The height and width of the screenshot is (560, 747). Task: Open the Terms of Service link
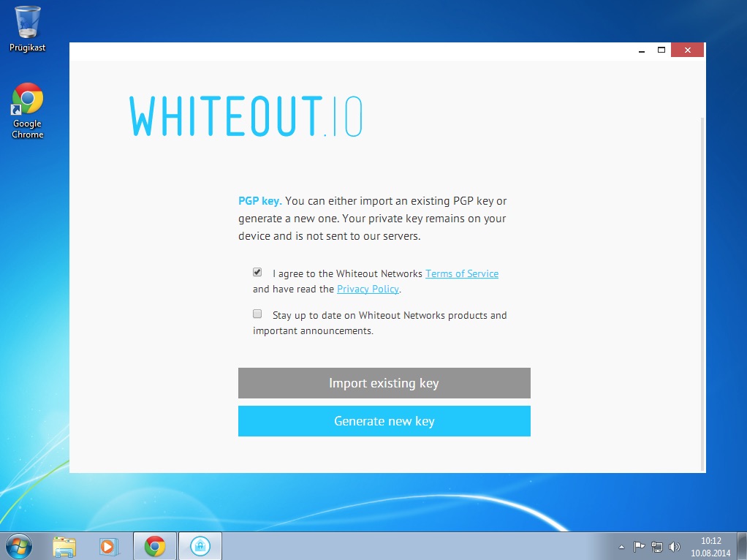pos(461,273)
